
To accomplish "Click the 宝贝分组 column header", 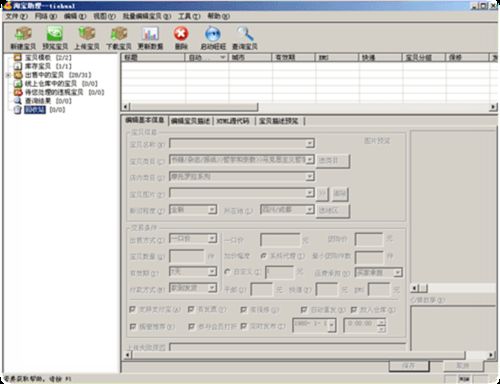I will [424, 58].
